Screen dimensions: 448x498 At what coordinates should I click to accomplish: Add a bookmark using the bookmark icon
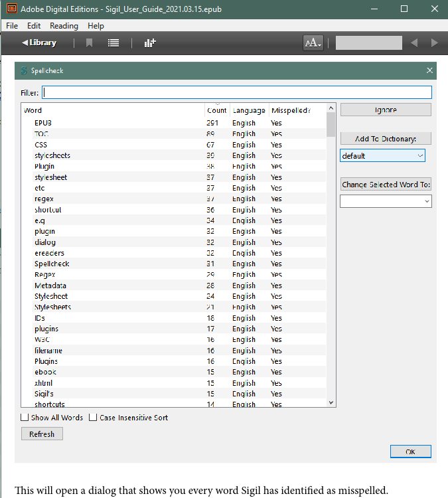[89, 42]
